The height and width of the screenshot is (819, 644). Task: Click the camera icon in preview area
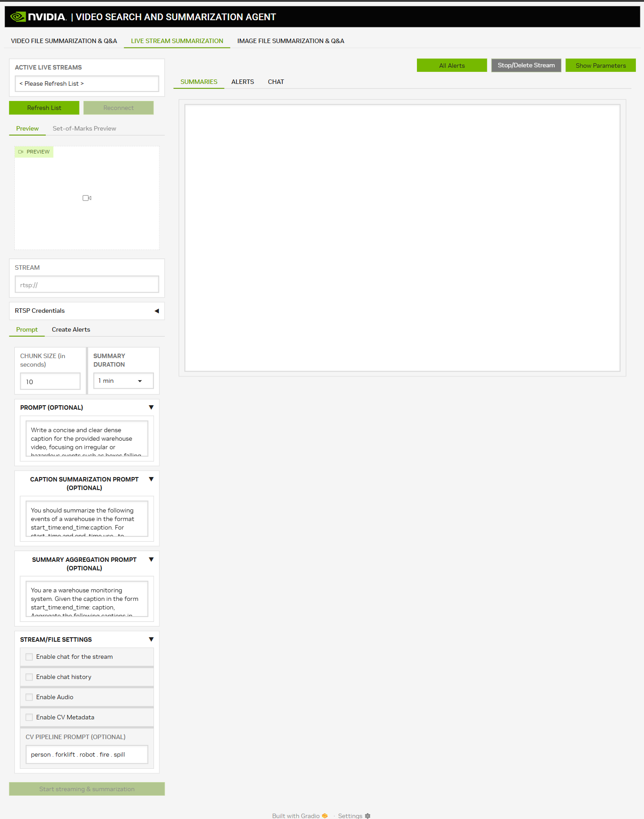[x=87, y=198]
